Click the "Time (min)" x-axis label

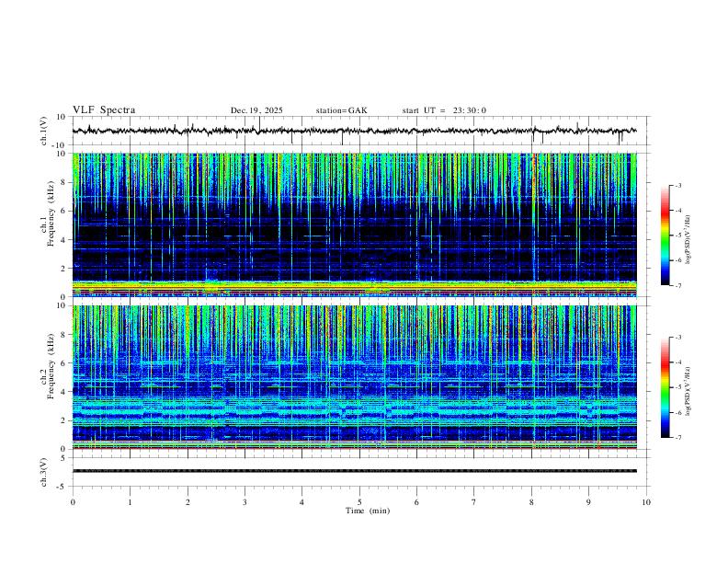pos(368,511)
